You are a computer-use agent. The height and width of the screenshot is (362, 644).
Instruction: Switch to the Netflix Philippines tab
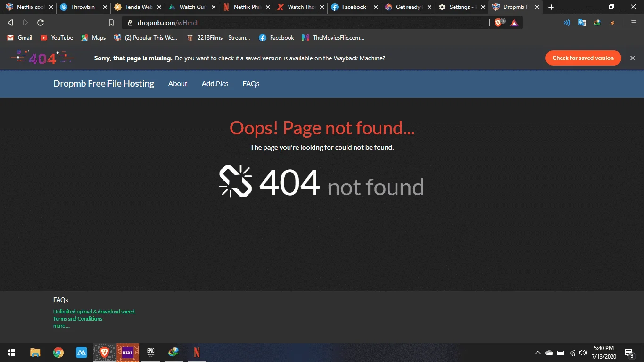(x=245, y=7)
